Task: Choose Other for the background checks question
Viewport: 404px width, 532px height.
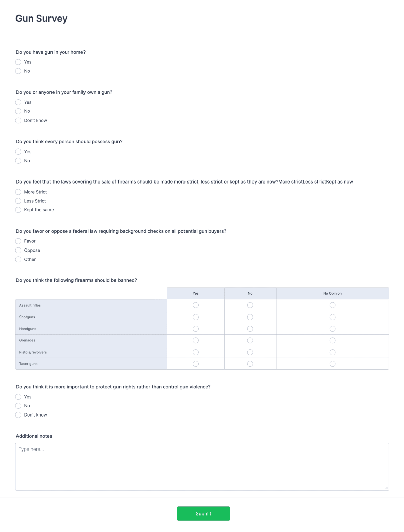Action: 19,259
